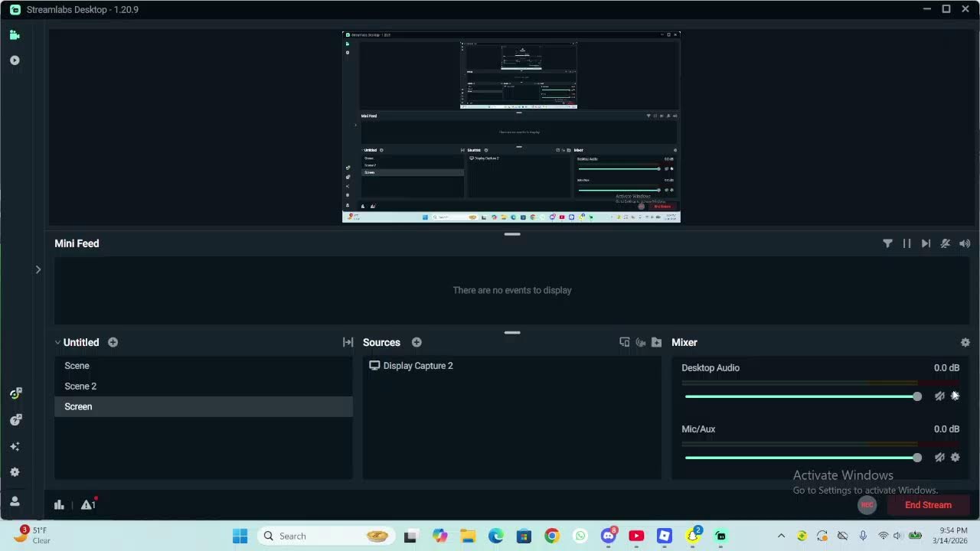Click the Mic/Aux 0.0 dB value
This screenshot has width=980, height=551.
(x=946, y=429)
